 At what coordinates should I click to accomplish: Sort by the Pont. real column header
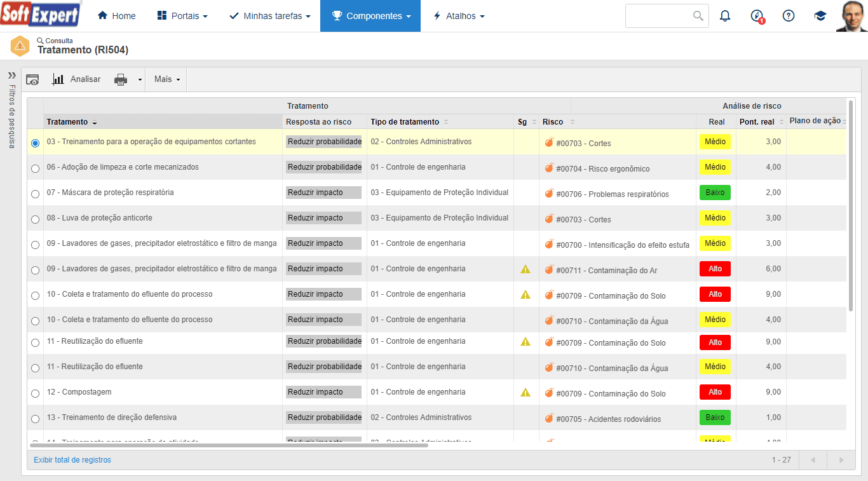click(x=761, y=122)
